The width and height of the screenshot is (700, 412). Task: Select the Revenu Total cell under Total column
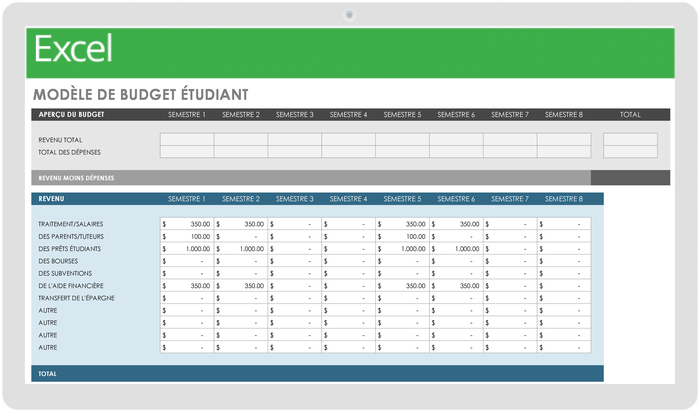click(x=630, y=140)
